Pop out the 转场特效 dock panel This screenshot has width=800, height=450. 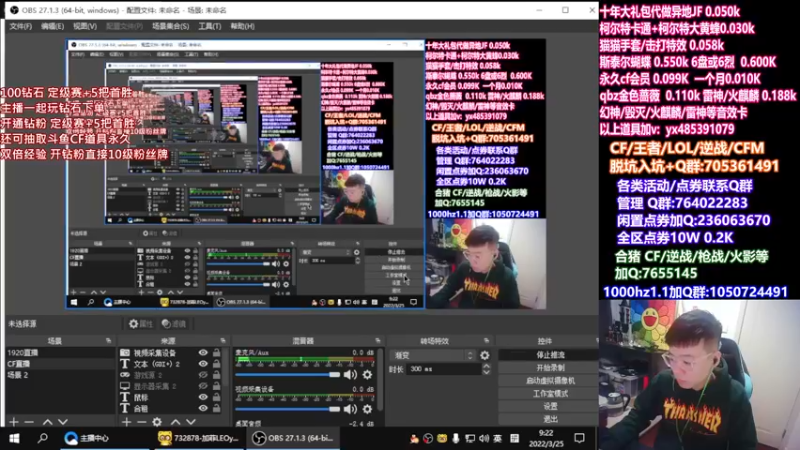[x=487, y=340]
